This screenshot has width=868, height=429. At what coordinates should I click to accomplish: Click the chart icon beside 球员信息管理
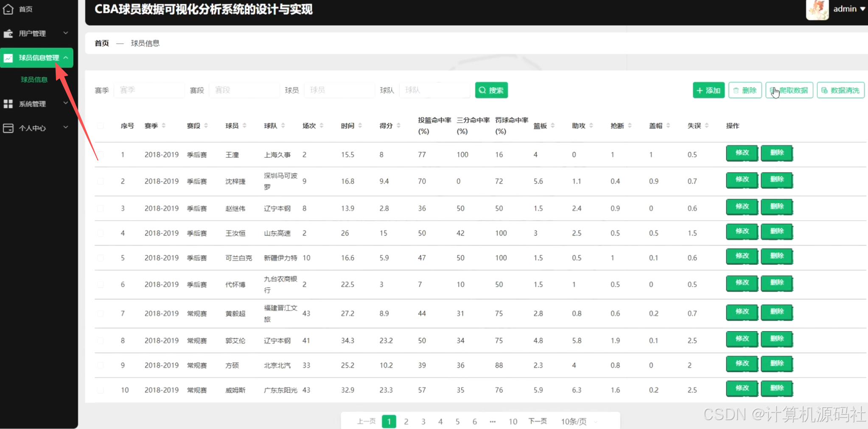(x=8, y=58)
